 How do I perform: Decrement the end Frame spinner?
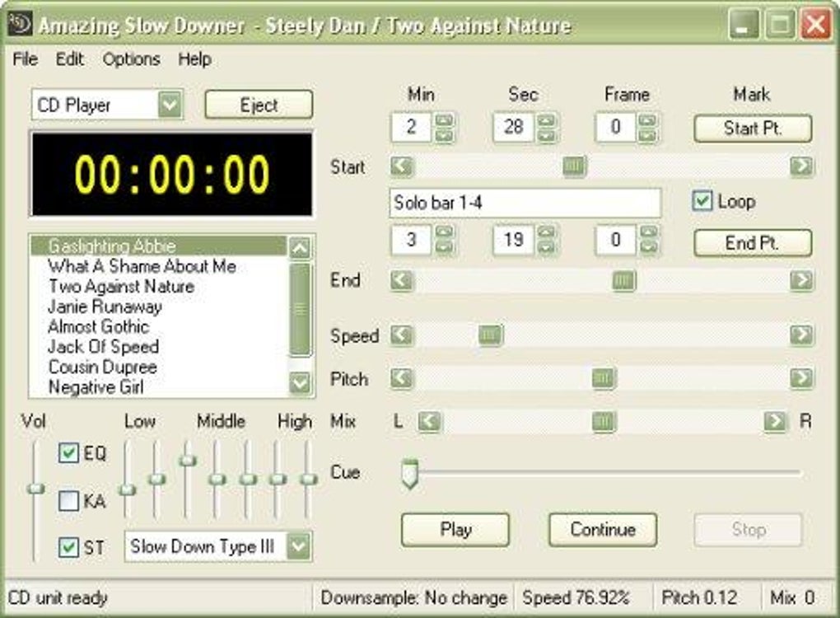pos(649,247)
